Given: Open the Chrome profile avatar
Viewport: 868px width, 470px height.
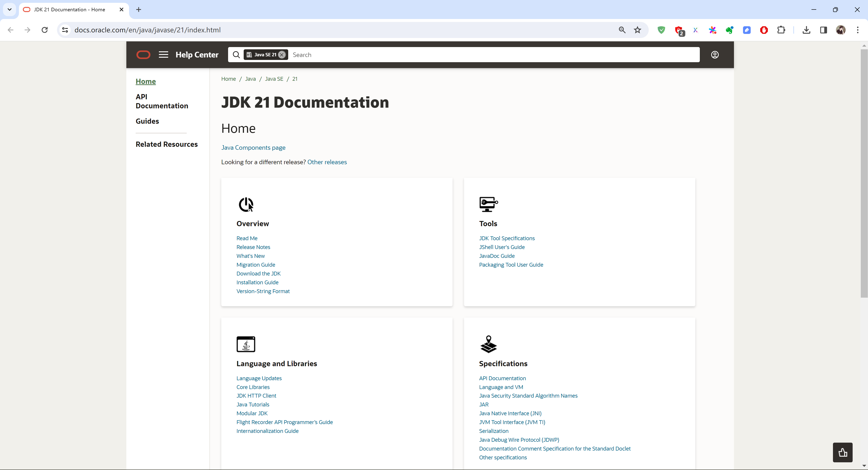Looking at the screenshot, I should click(x=841, y=30).
